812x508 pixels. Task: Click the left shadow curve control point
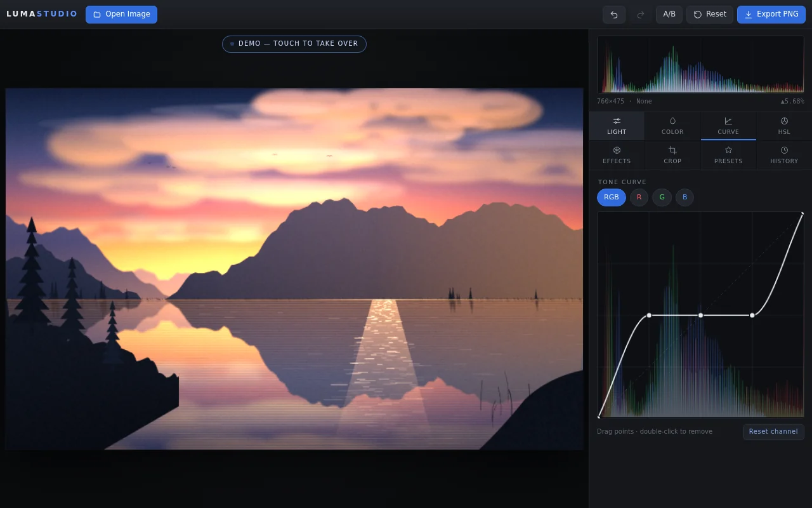click(x=649, y=315)
